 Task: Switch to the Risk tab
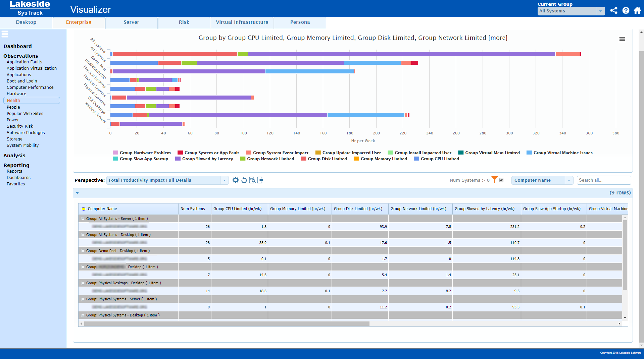tap(184, 22)
